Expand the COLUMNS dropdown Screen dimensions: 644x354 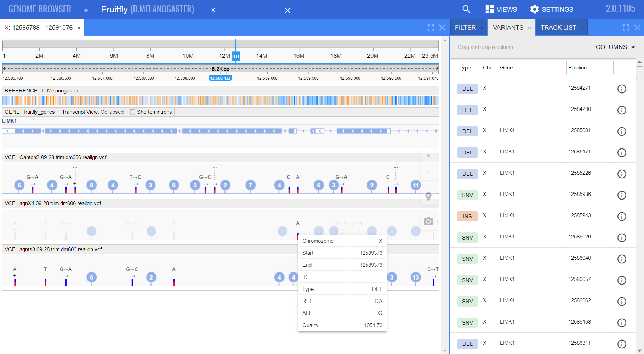[x=615, y=47]
